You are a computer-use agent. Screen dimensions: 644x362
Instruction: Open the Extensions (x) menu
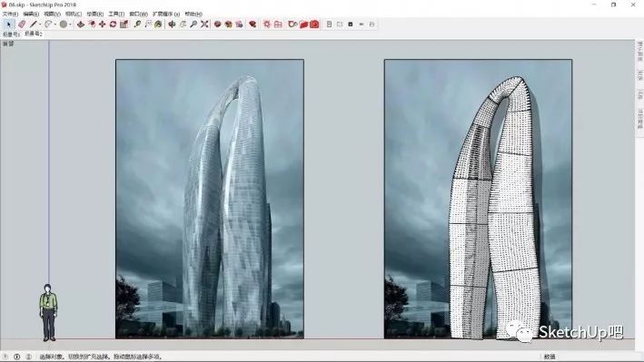pos(166,14)
